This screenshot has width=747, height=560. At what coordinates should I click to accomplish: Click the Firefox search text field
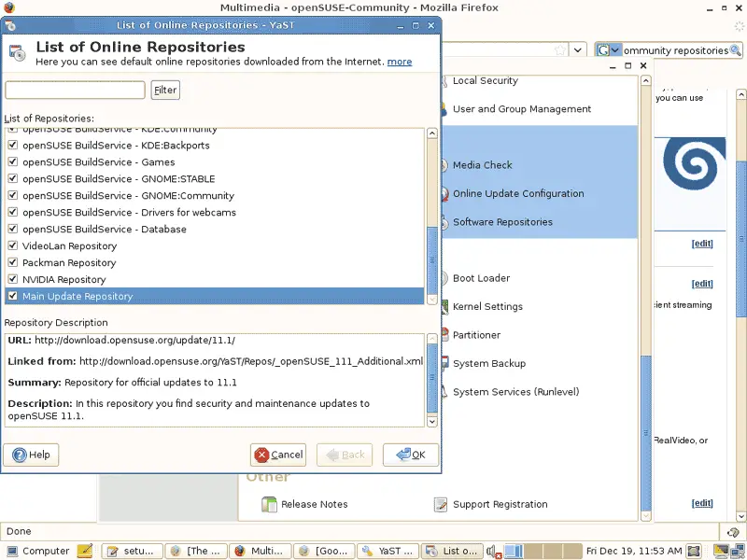675,50
